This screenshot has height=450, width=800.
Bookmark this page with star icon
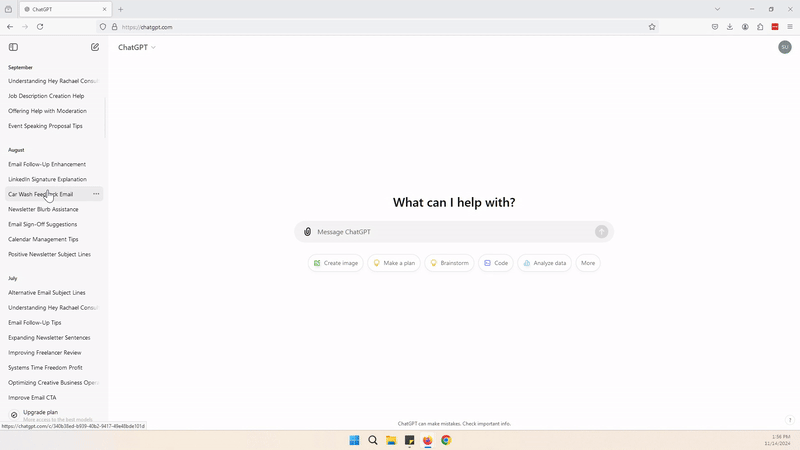tap(652, 27)
